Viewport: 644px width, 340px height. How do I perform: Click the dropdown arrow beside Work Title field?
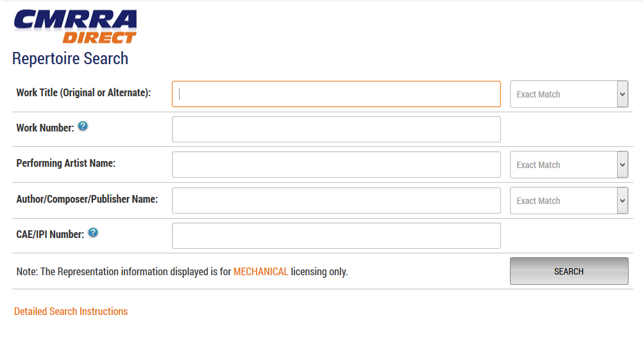coord(623,94)
